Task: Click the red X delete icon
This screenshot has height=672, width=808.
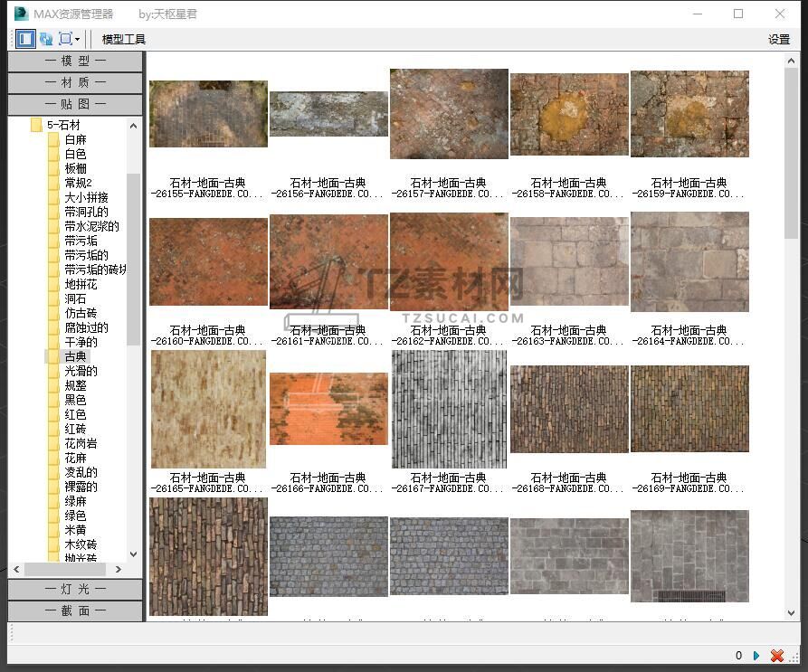Action: point(776,656)
